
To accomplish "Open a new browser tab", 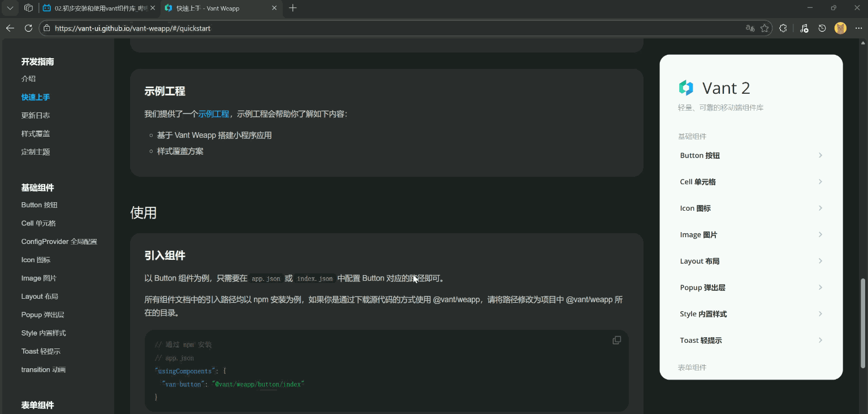I will pyautogui.click(x=292, y=8).
